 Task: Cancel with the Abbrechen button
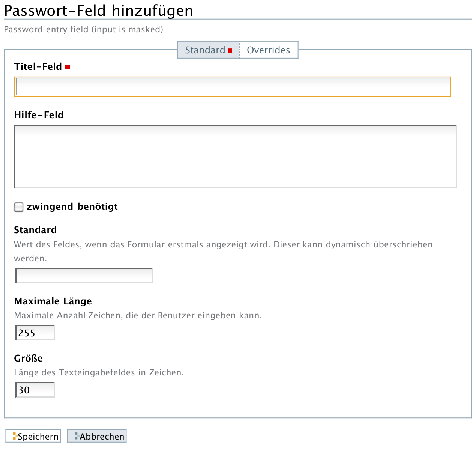tap(97, 436)
